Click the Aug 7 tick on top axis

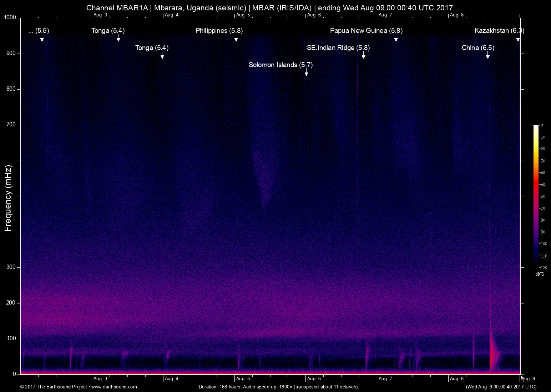click(x=385, y=15)
